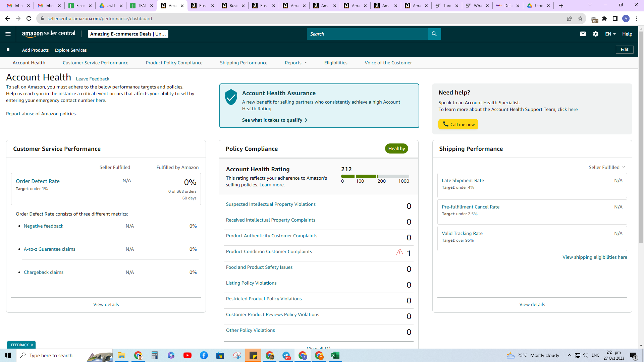Click the Account Health Assurance shield icon

(x=231, y=97)
